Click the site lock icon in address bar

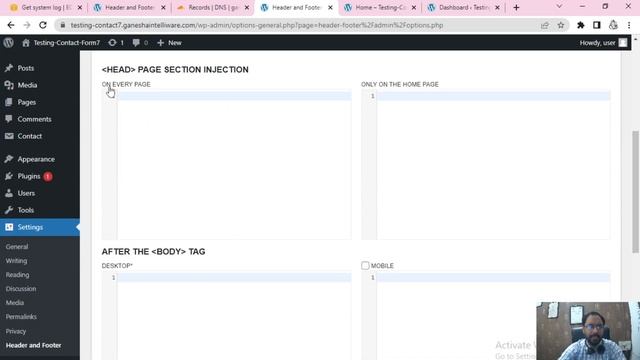pos(62,25)
